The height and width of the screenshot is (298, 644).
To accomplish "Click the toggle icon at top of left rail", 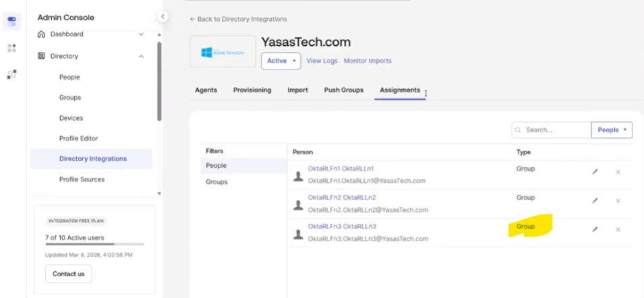I will [11, 20].
